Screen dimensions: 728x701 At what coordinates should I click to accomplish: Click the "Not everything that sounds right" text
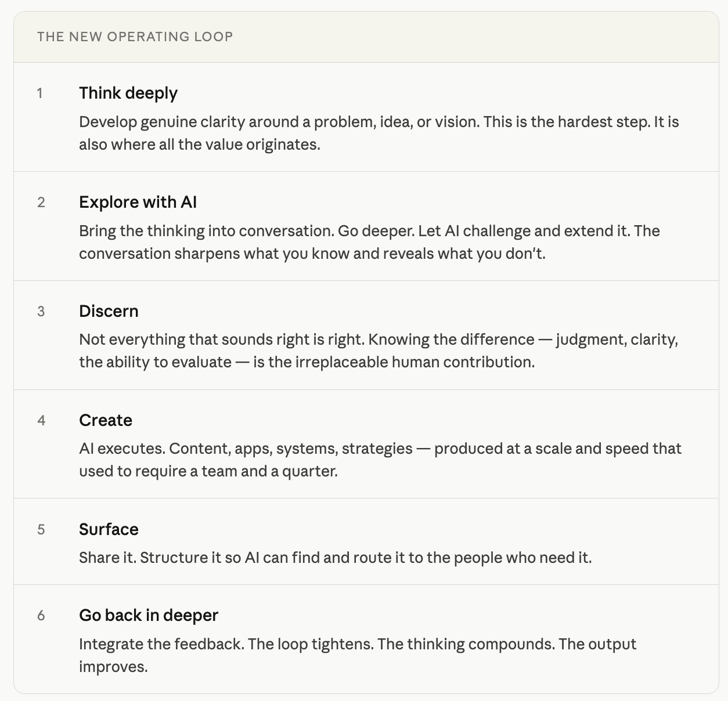379,339
